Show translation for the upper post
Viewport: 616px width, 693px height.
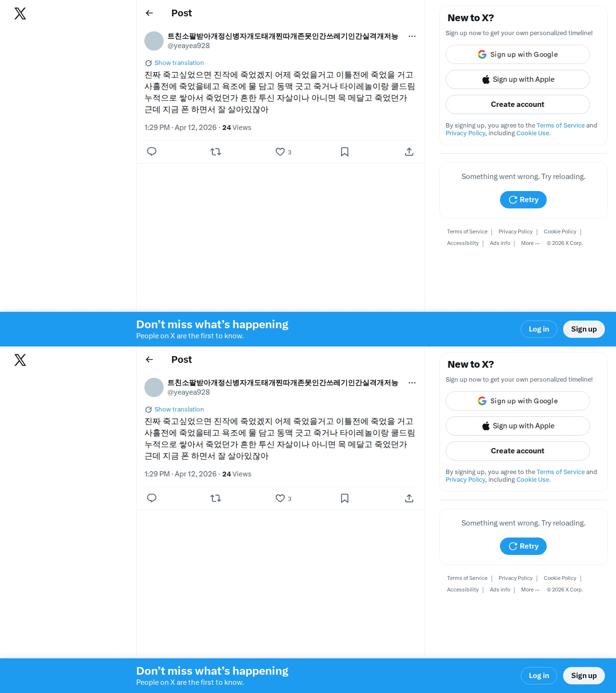pyautogui.click(x=179, y=63)
